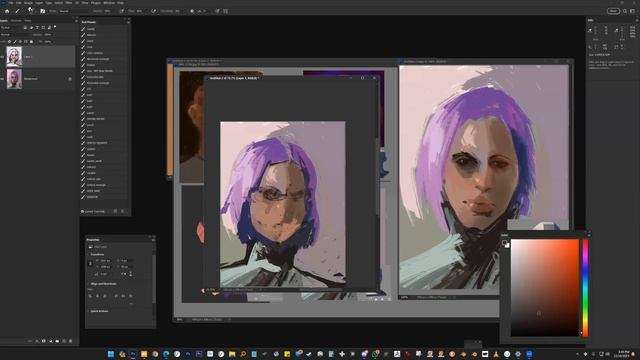640x360 pixels.
Task: Toggle lock transparent pixels
Action: tap(9, 42)
